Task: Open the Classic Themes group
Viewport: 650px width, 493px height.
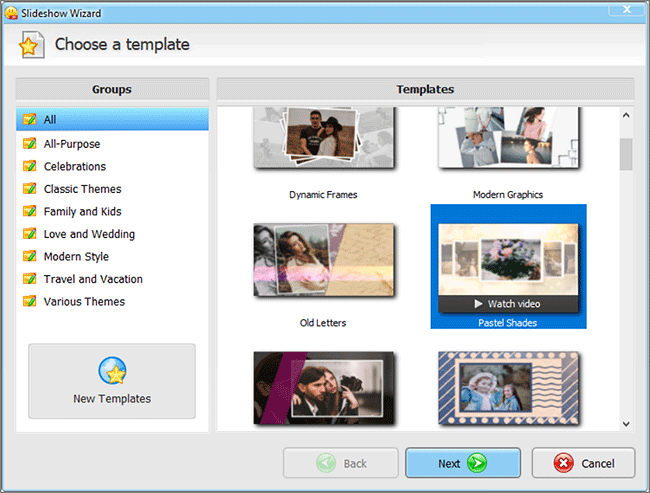Action: 112,189
